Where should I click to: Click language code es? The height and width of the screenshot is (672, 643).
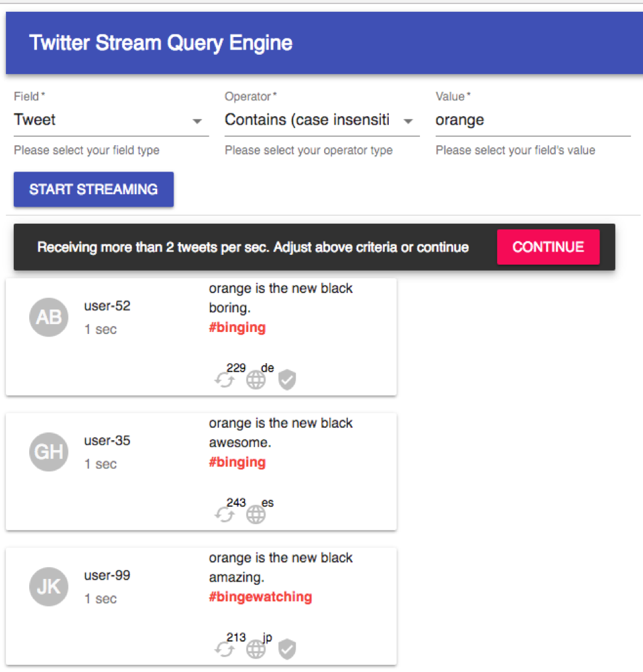click(x=267, y=502)
